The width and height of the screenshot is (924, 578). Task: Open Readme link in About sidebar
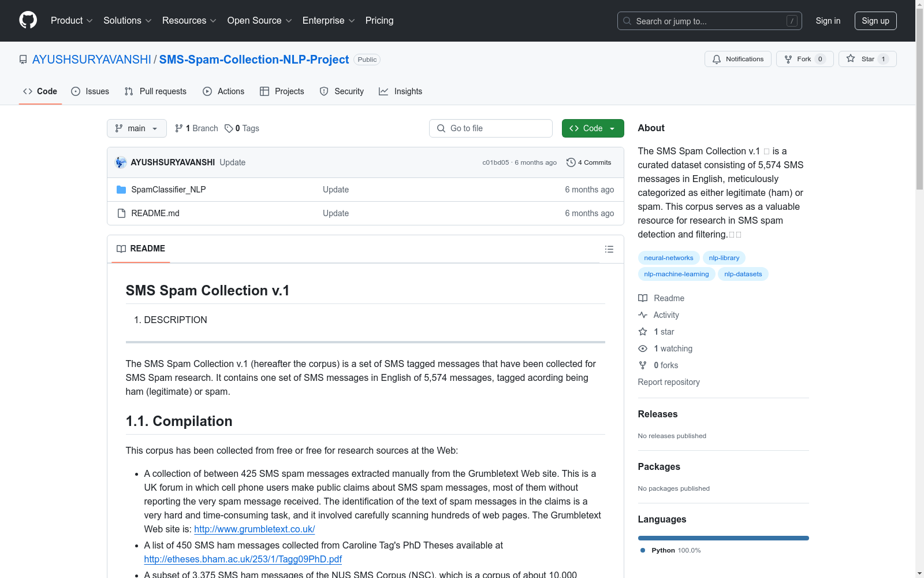[x=661, y=298]
